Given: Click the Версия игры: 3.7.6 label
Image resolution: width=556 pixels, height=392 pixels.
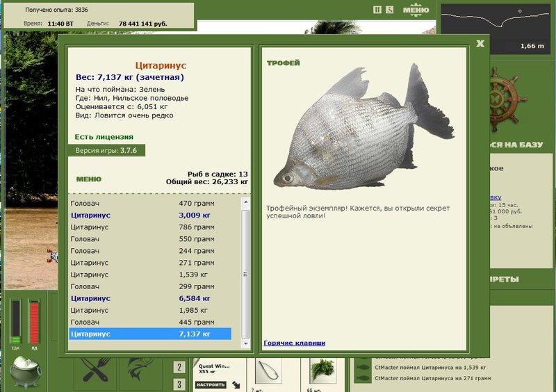Looking at the screenshot, I should (x=106, y=150).
